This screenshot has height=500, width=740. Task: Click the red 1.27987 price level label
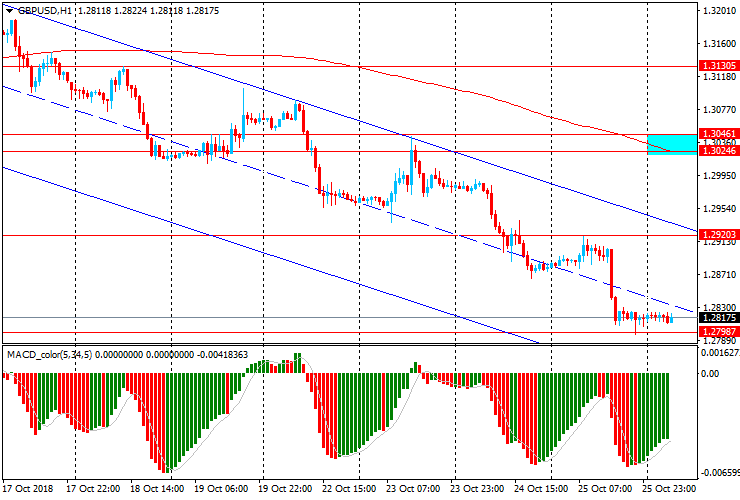[x=719, y=331]
